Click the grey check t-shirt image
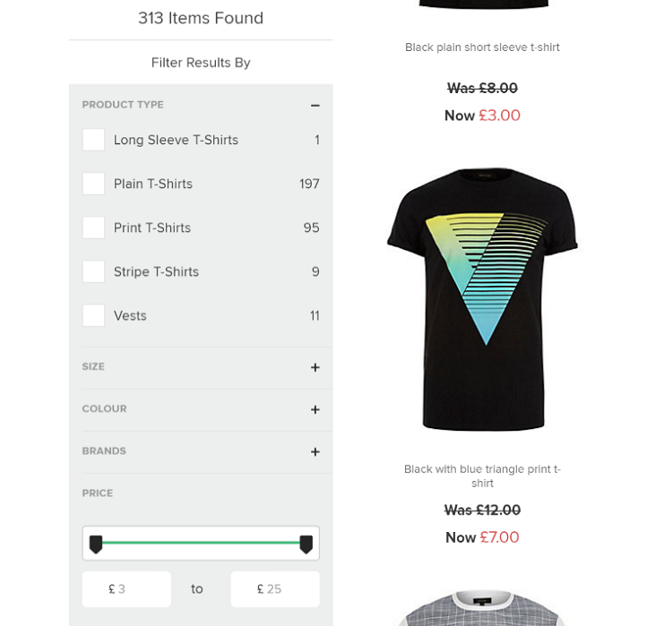The image size is (672, 626). point(483,608)
